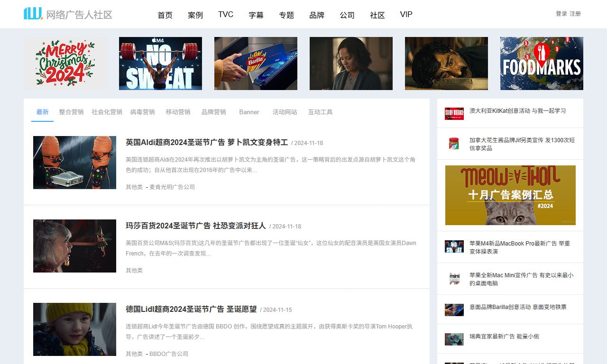Open the woman looking down banner thumbnail
This screenshot has width=607, height=364.
(351, 64)
